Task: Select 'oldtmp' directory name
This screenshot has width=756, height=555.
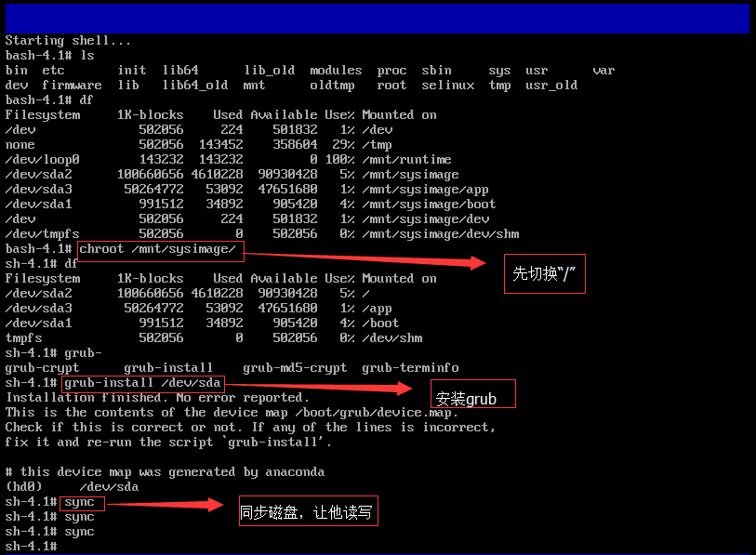Action: click(x=332, y=86)
